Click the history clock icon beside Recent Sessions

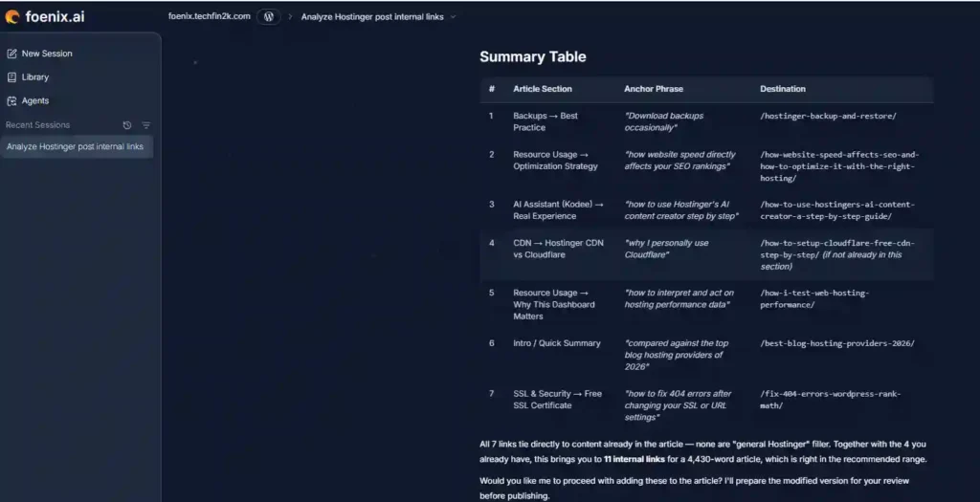[127, 125]
